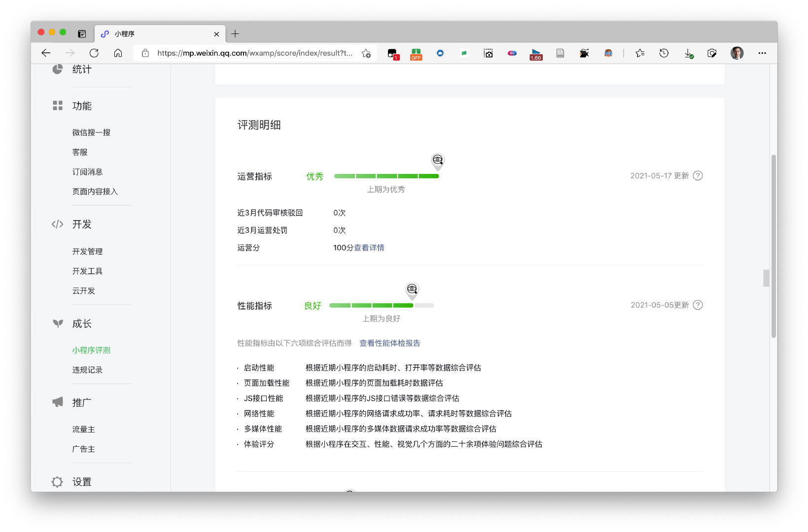Open the 成长 sidebar section
This screenshot has width=808, height=532.
pyautogui.click(x=82, y=324)
